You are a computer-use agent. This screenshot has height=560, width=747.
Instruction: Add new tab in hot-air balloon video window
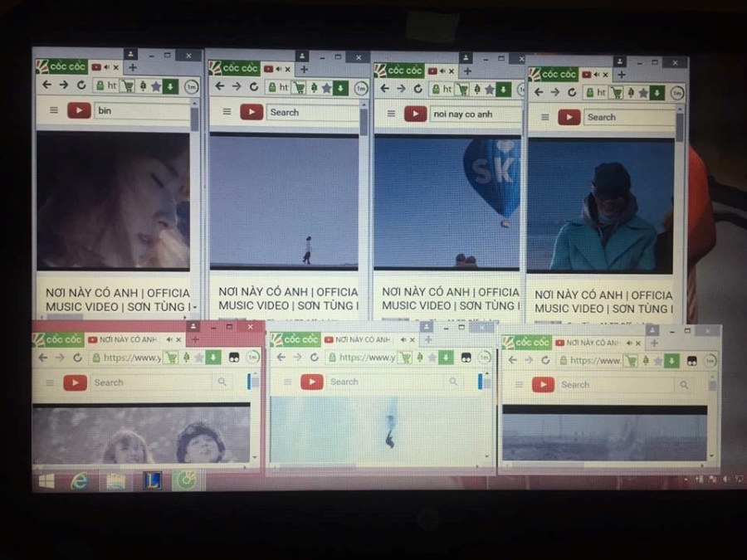click(468, 71)
